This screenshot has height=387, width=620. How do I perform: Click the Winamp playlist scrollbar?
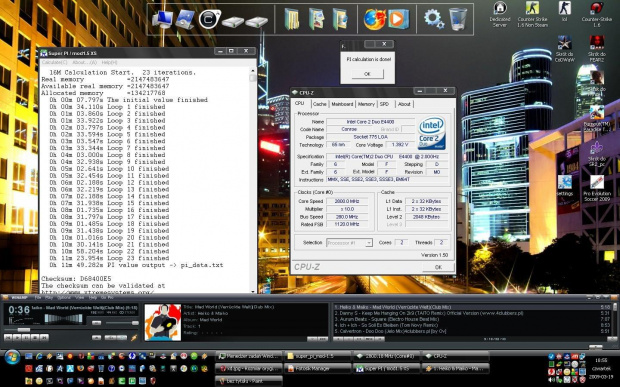[615, 319]
